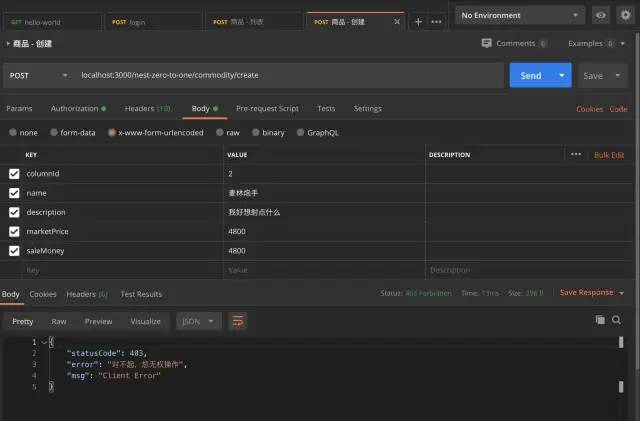This screenshot has height=421, width=640.
Task: Switch to the Tests tab
Action: coord(326,109)
